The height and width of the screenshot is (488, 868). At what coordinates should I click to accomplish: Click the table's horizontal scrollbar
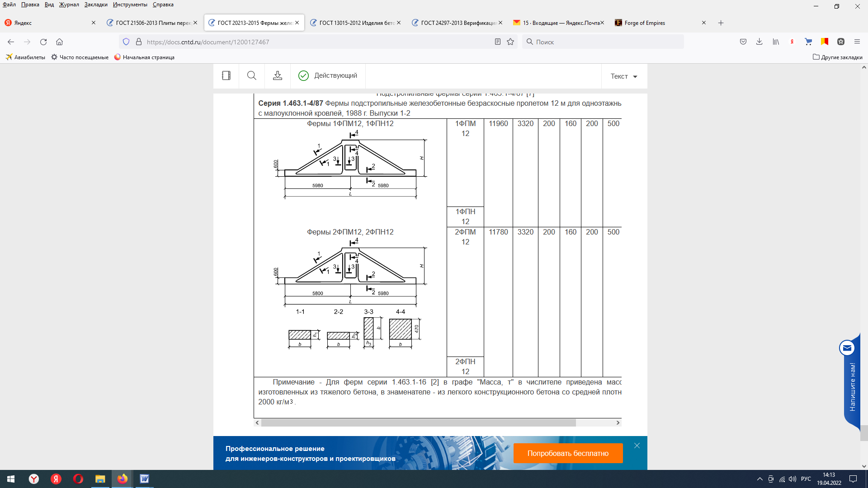[418, 423]
